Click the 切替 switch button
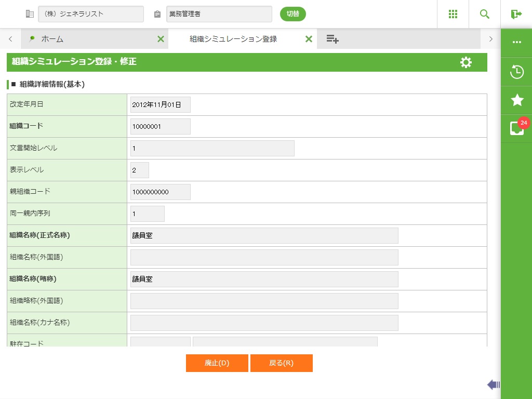Viewport: 532px width, 399px height. pos(293,14)
